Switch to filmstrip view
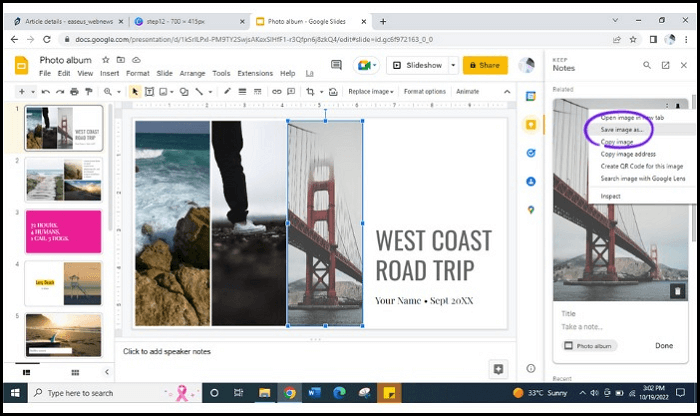Screen dimensions: 700x416 pos(26,371)
